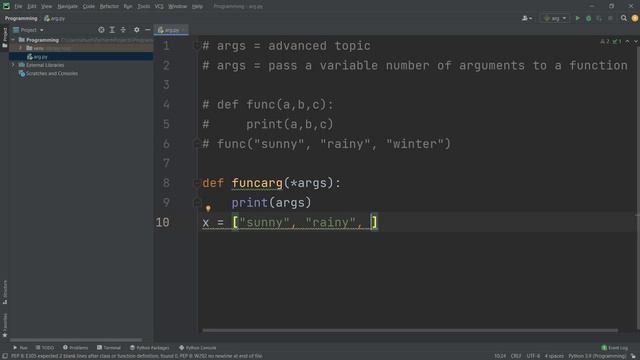Select Scratches and Consoles item
This screenshot has height=360, width=640.
48,73
